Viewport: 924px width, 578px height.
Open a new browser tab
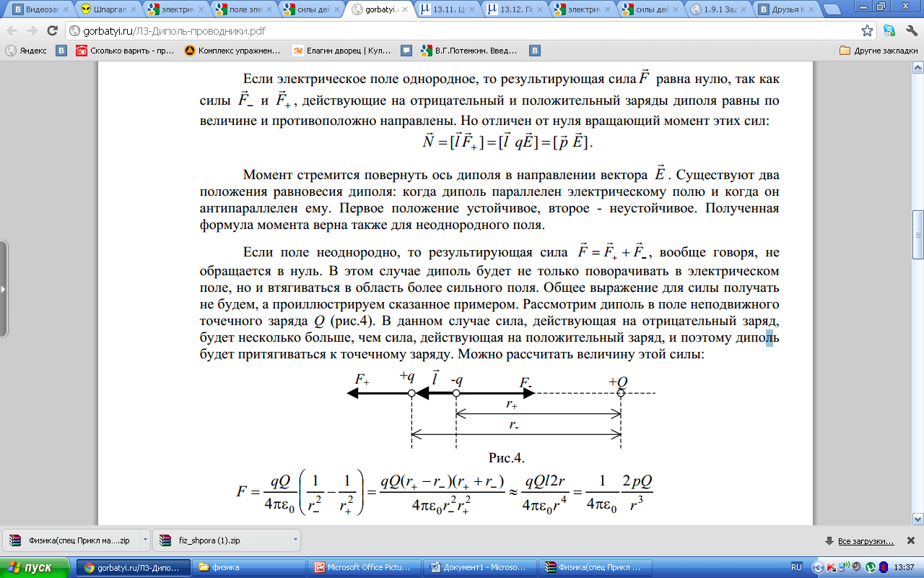[x=832, y=10]
